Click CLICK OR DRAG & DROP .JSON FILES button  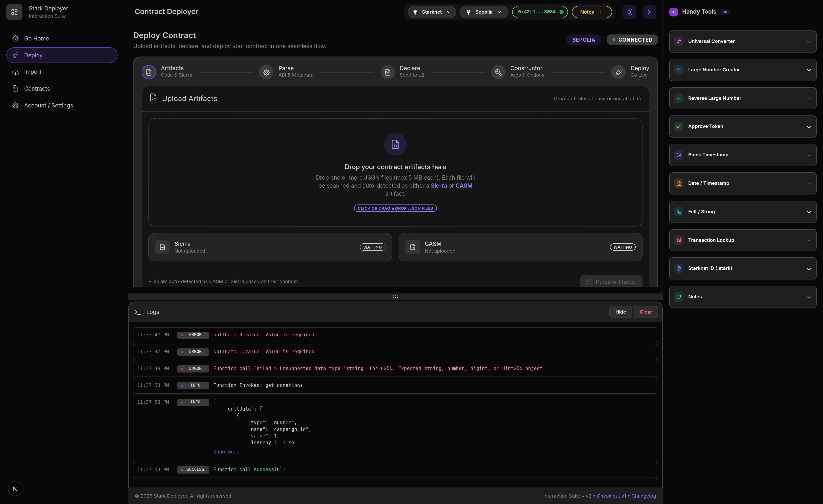(395, 208)
